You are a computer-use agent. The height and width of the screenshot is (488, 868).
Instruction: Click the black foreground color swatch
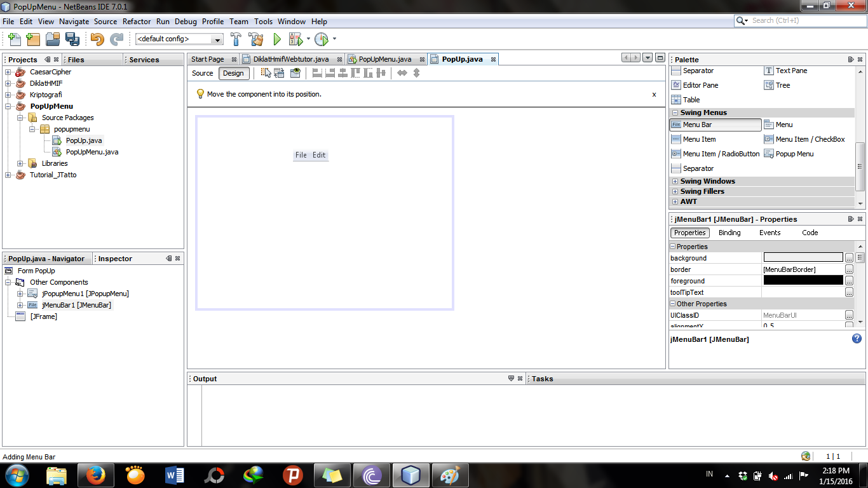coord(803,280)
